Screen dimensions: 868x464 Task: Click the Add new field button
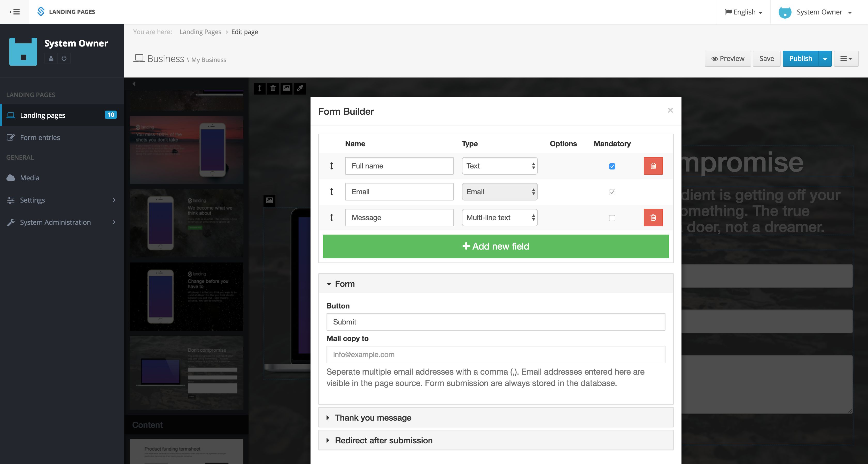[x=495, y=246]
